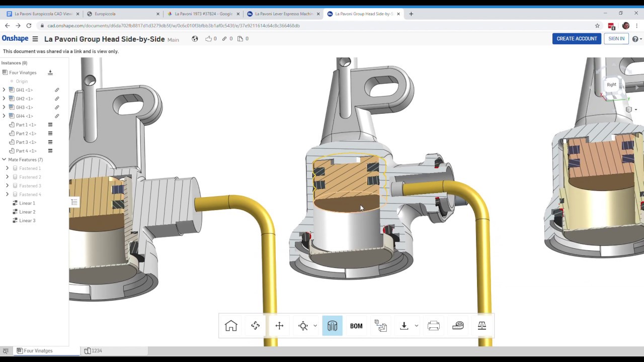Select the rotate view tool
The width and height of the screenshot is (644, 362).
[x=255, y=326]
